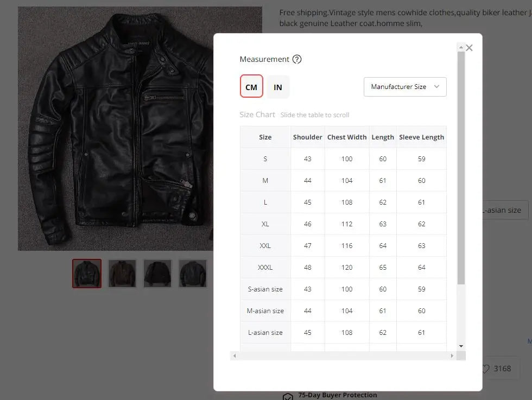Click the close X icon on the popup
532x400 pixels.
pos(469,47)
